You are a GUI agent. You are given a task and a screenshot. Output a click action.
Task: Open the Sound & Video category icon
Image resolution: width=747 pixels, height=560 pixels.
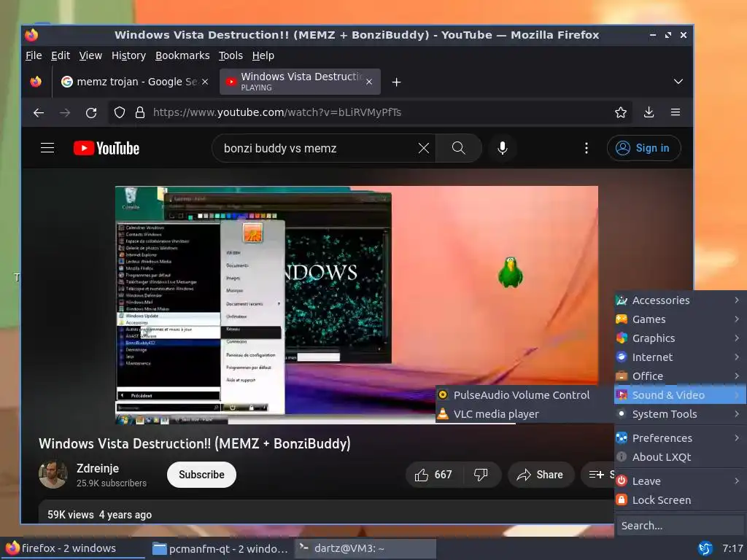(x=622, y=394)
